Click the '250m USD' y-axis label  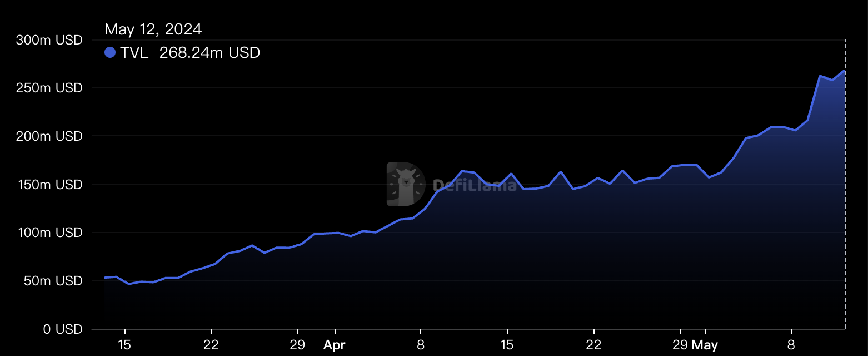(x=49, y=88)
